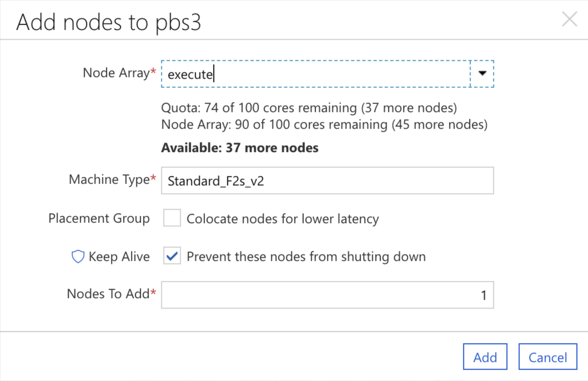Close the Add nodes dialog with X
Viewport: 588px width, 381px height.
click(x=569, y=19)
